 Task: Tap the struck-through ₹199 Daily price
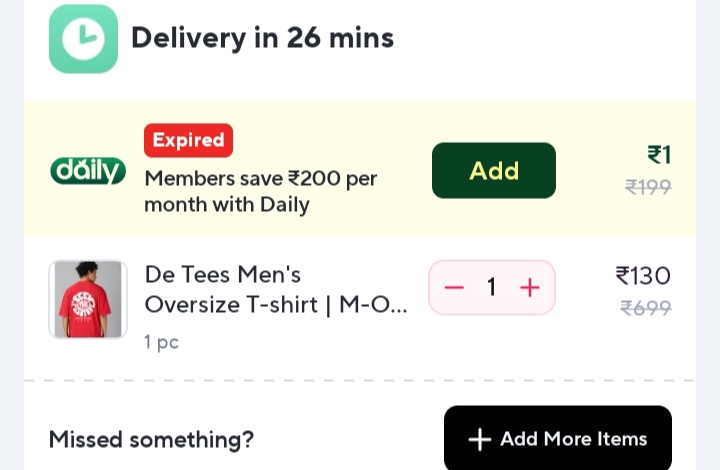coord(648,186)
